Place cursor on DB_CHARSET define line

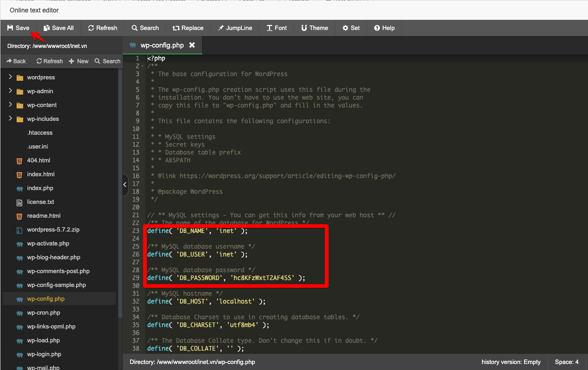pyautogui.click(x=208, y=325)
